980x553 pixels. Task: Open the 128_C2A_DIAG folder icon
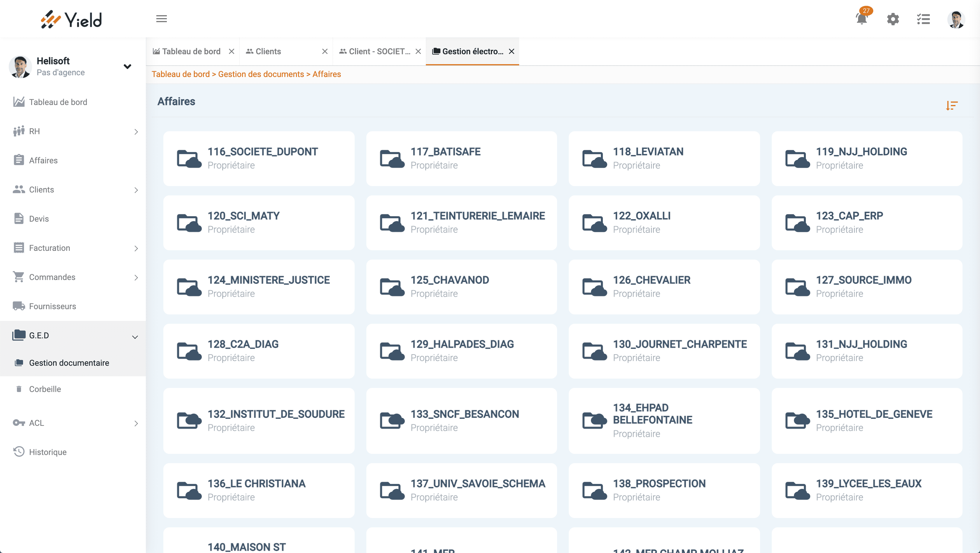click(189, 351)
